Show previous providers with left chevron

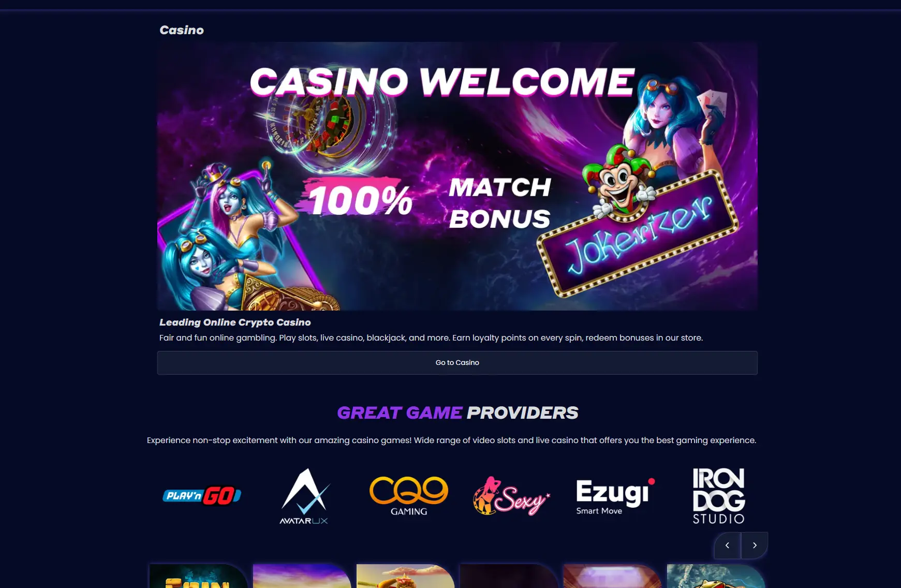point(727,545)
